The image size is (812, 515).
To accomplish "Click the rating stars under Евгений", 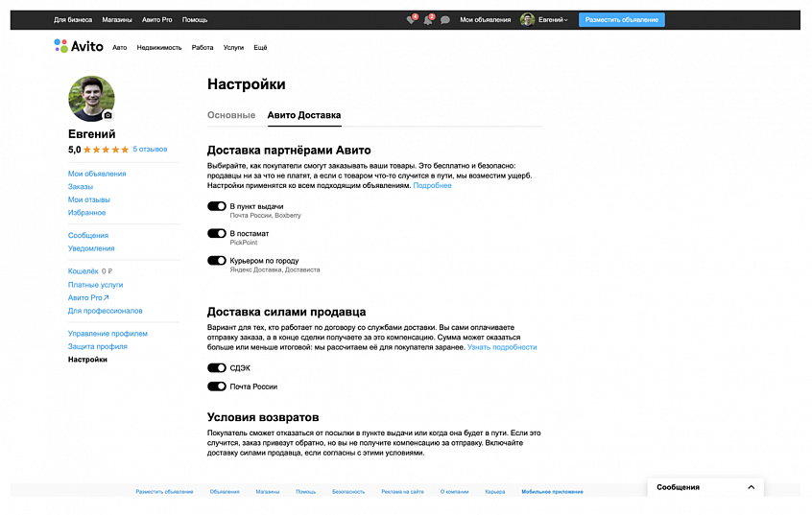I will [106, 150].
